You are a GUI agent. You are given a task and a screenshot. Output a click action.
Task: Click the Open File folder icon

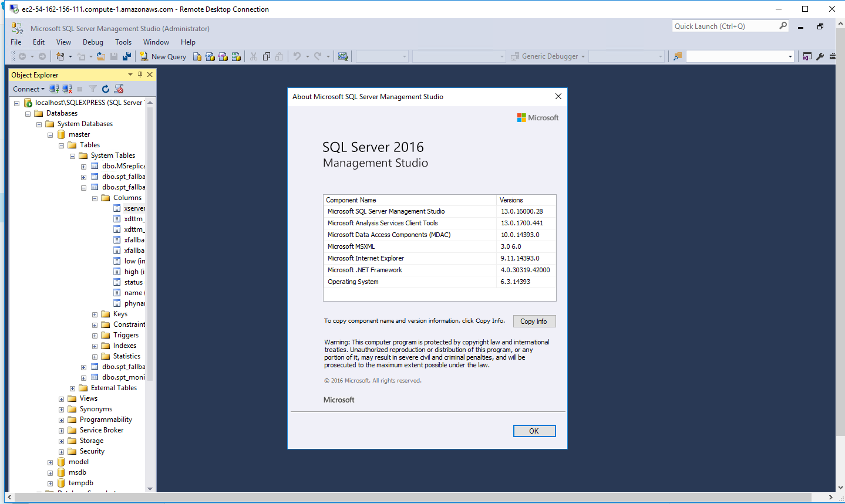click(x=101, y=57)
